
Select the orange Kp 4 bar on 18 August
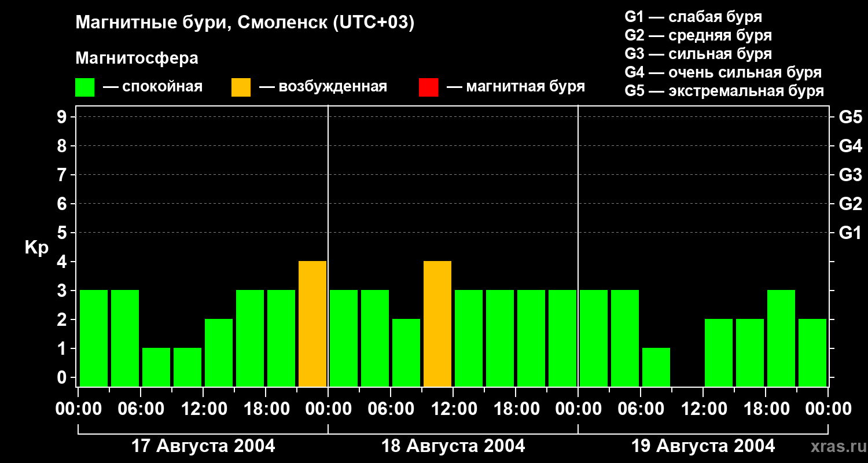click(437, 324)
